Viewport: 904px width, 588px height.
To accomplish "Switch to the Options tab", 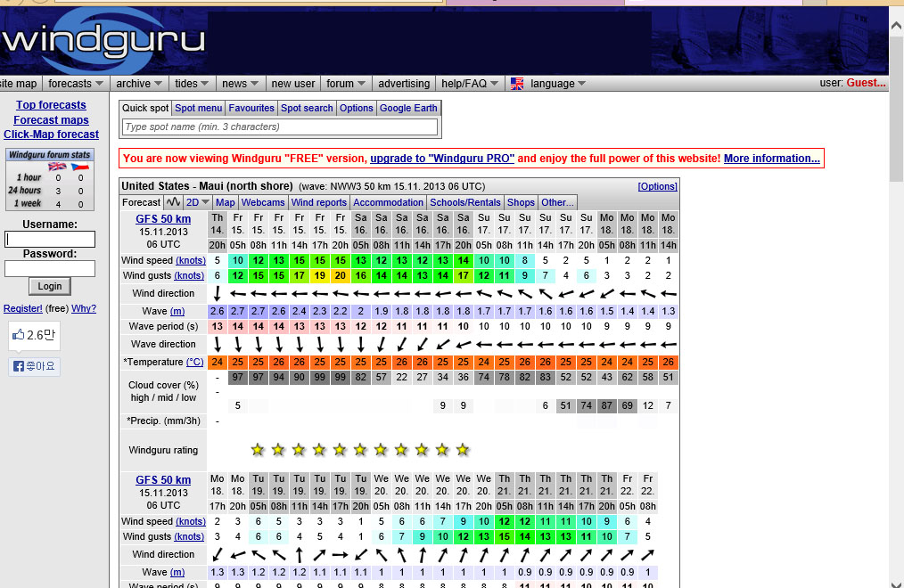I will [x=357, y=109].
